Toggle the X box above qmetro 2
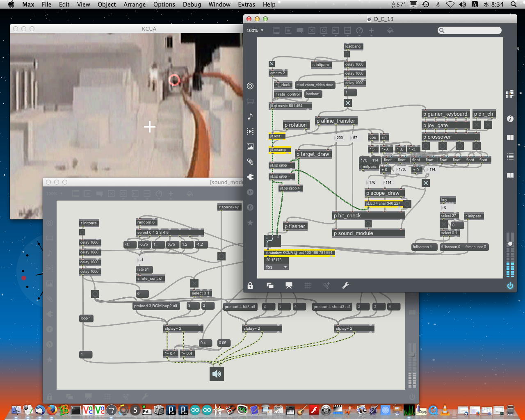 (272, 64)
